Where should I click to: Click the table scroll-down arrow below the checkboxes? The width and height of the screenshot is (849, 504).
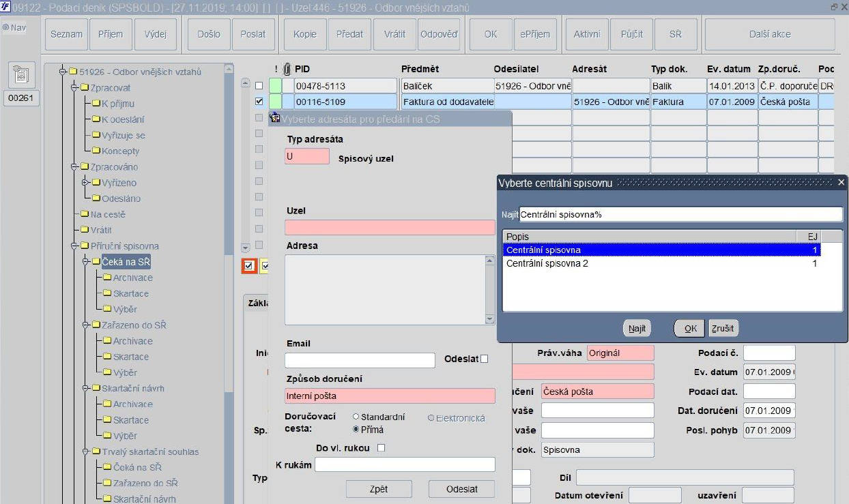pos(246,248)
